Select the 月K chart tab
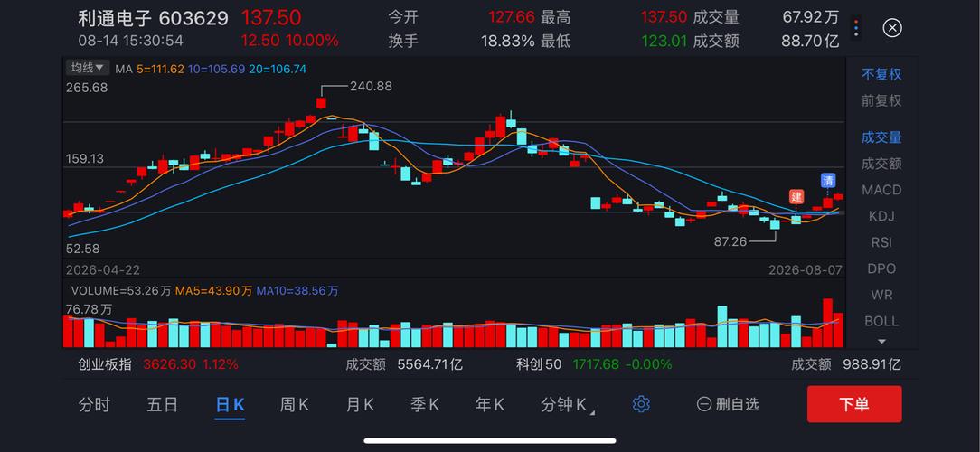 point(360,404)
